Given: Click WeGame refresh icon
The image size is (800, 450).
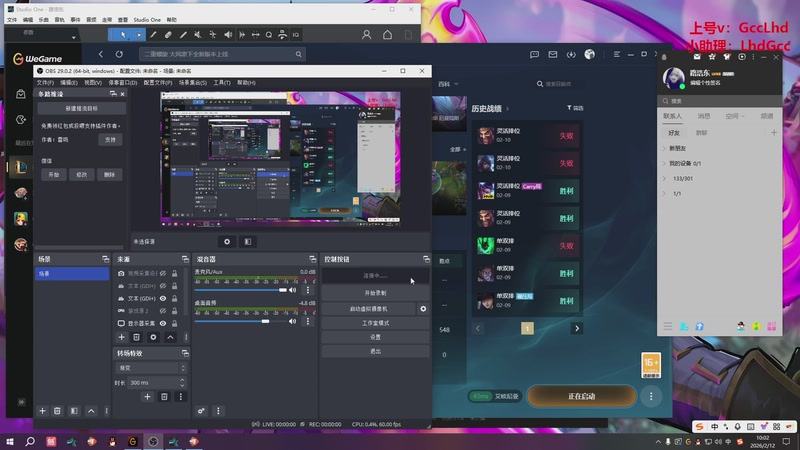Looking at the screenshot, I should click(x=119, y=54).
